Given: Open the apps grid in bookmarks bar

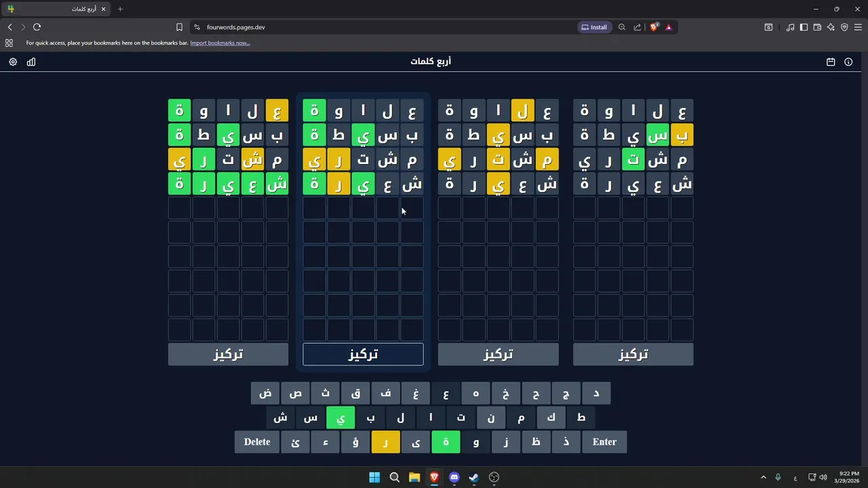Looking at the screenshot, I should (9, 43).
